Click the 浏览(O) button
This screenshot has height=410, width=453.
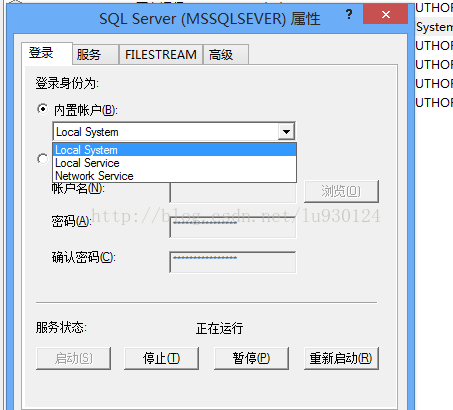click(341, 191)
